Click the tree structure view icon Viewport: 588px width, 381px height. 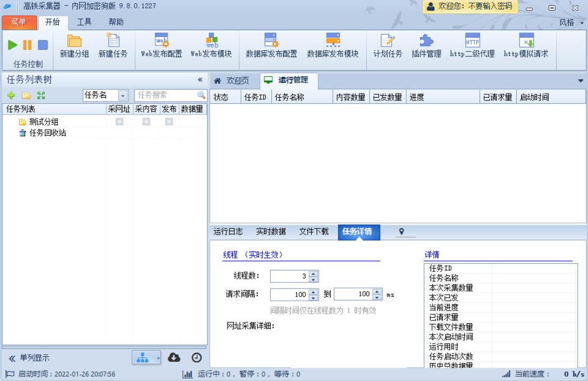pos(142,358)
